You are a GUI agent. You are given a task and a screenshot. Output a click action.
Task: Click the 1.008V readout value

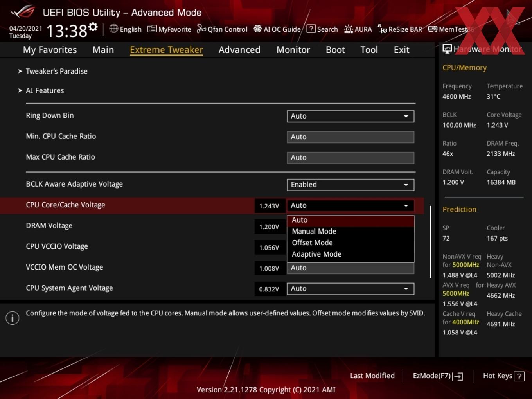point(269,268)
